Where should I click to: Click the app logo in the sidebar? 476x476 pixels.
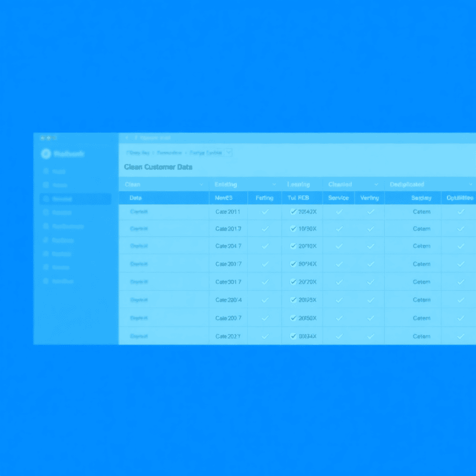[x=46, y=154]
